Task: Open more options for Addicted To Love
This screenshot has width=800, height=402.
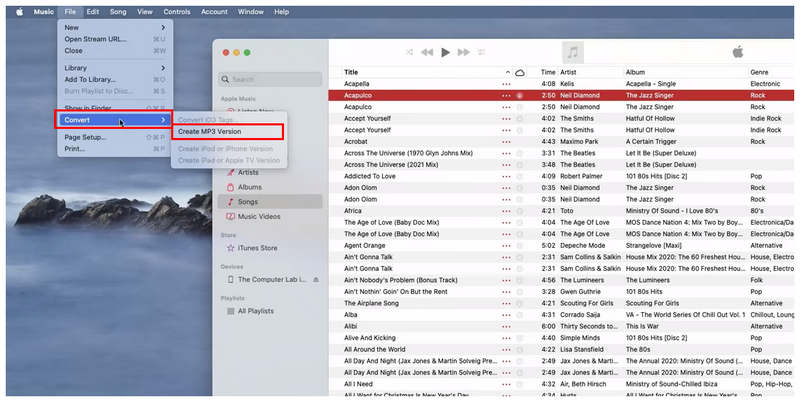Action: click(x=506, y=177)
